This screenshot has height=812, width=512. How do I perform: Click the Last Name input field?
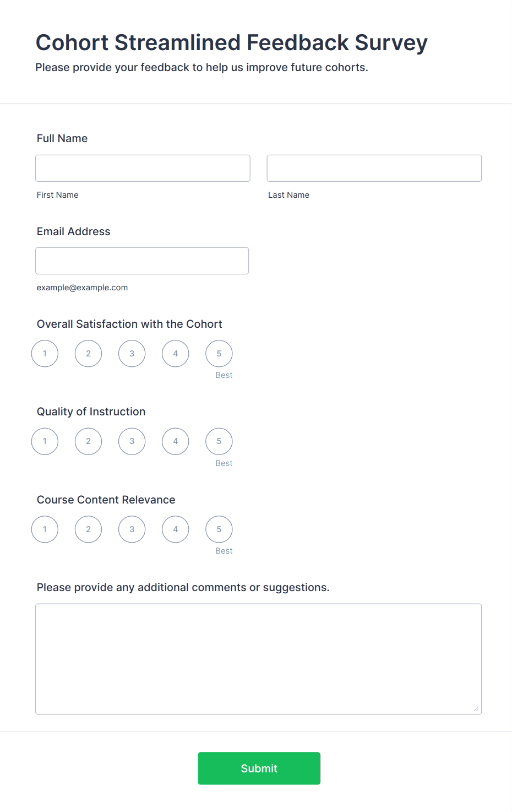click(374, 168)
